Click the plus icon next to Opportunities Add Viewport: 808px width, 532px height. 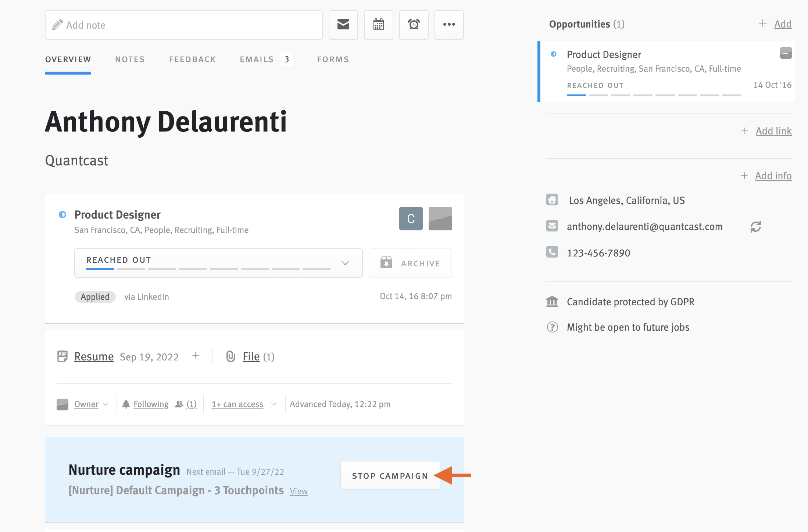(763, 23)
